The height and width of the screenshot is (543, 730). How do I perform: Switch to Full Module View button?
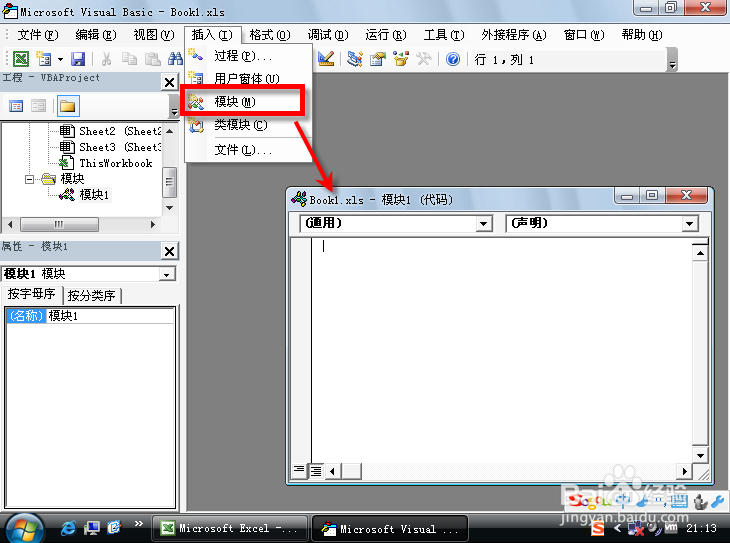point(316,471)
